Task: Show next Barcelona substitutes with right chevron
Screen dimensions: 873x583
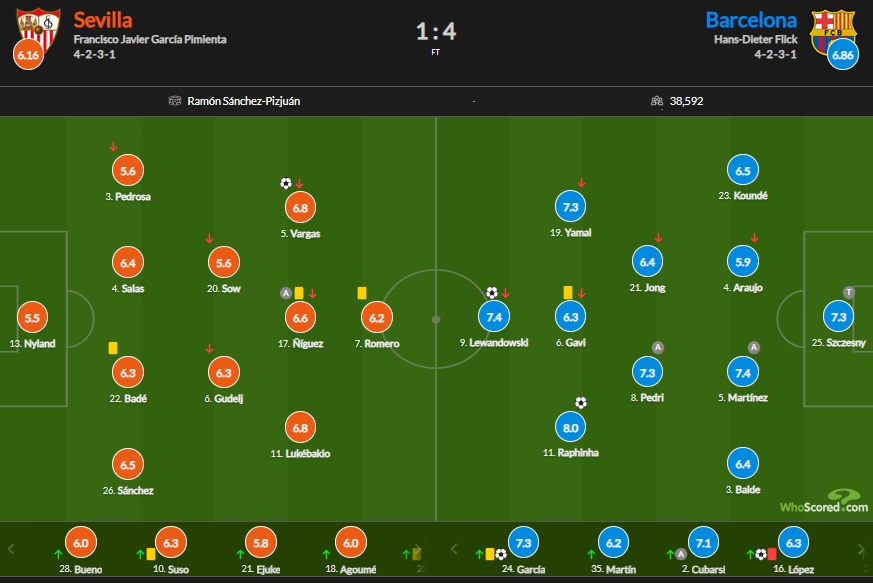Action: [x=861, y=549]
